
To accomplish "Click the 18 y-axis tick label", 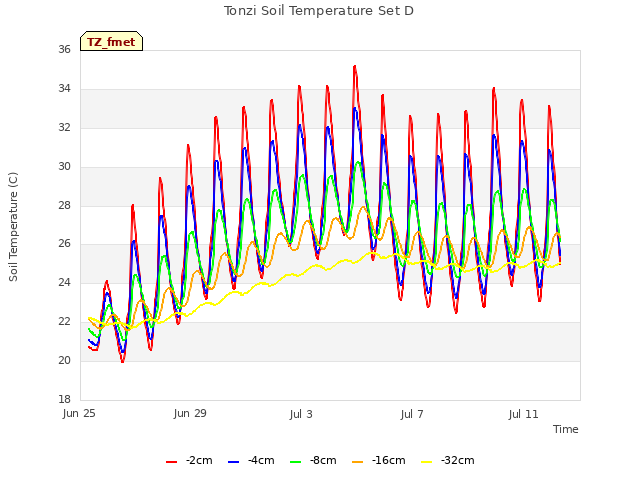I will tap(64, 399).
